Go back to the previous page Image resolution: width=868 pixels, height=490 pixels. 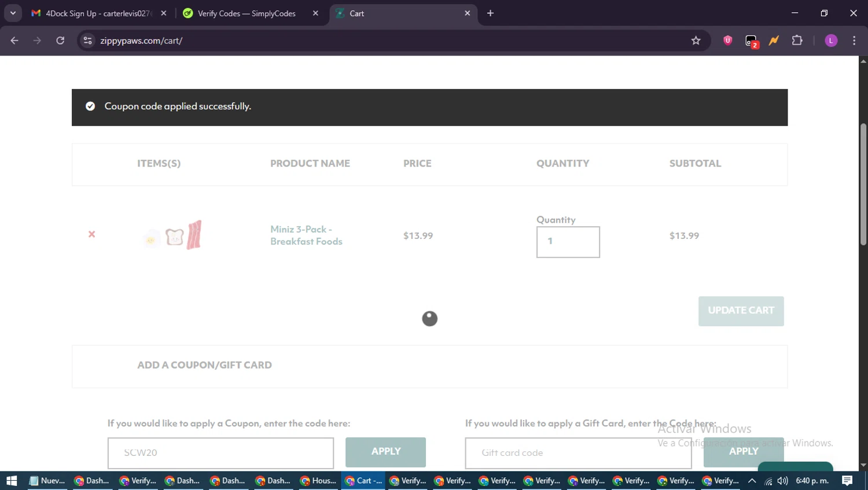[14, 40]
